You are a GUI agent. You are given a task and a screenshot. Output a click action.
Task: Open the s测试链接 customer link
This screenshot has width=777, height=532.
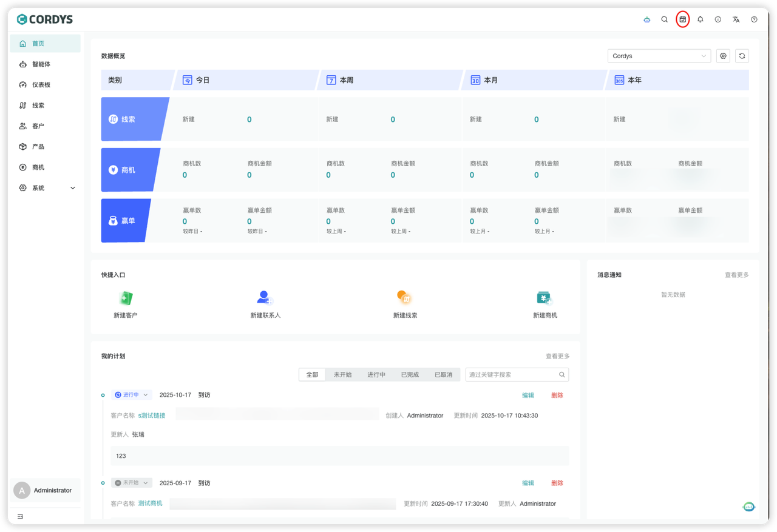[x=152, y=416]
